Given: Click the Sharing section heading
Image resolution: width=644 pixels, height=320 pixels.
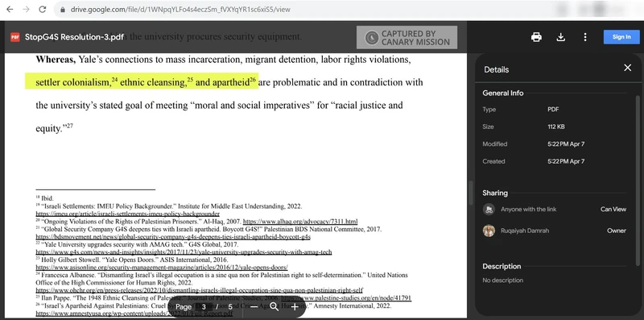Looking at the screenshot, I should click(495, 193).
